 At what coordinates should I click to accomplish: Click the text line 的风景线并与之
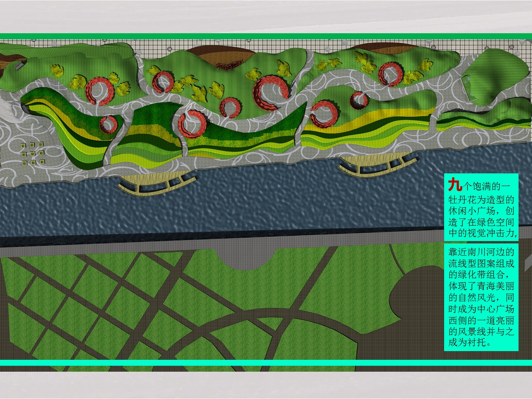click(x=481, y=331)
